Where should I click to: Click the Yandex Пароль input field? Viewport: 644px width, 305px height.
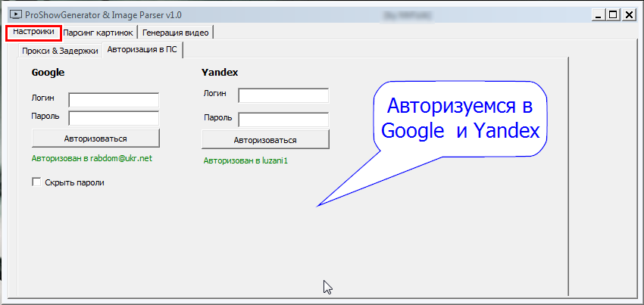[x=283, y=120]
